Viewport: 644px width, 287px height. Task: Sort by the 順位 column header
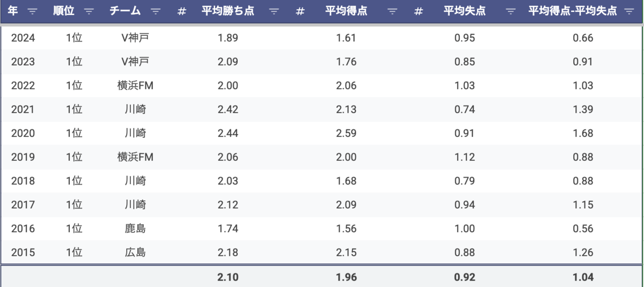64,11
